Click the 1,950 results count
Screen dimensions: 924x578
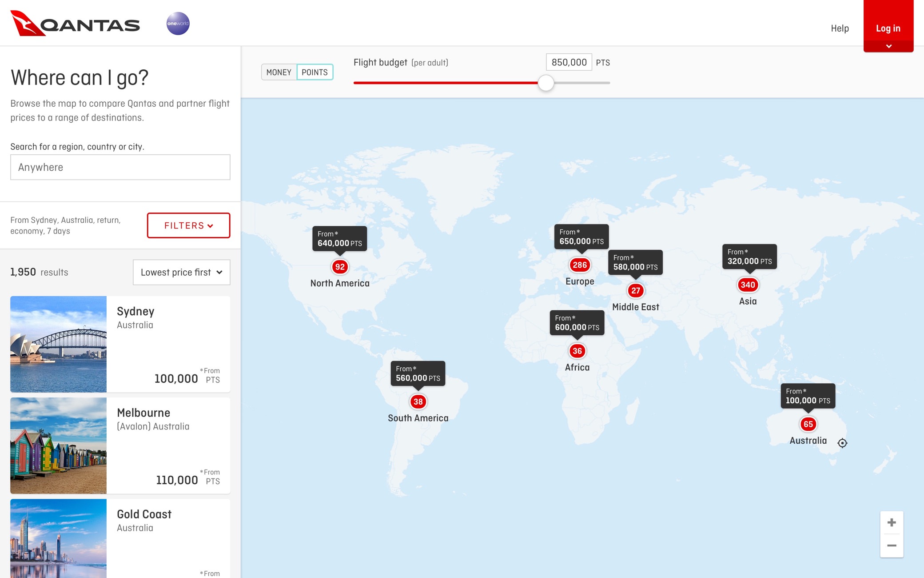tap(39, 272)
